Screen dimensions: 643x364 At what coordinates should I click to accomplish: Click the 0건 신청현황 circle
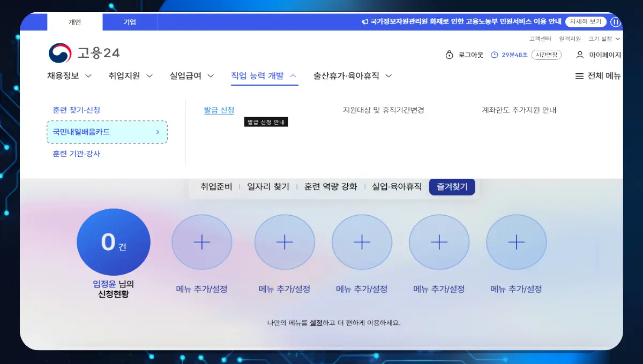[114, 242]
